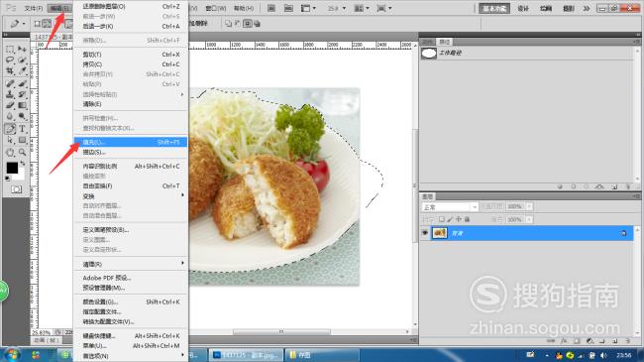Viewport: 644px width, 362px height.
Task: Open the layer blend mode dropdown
Action: (450, 206)
